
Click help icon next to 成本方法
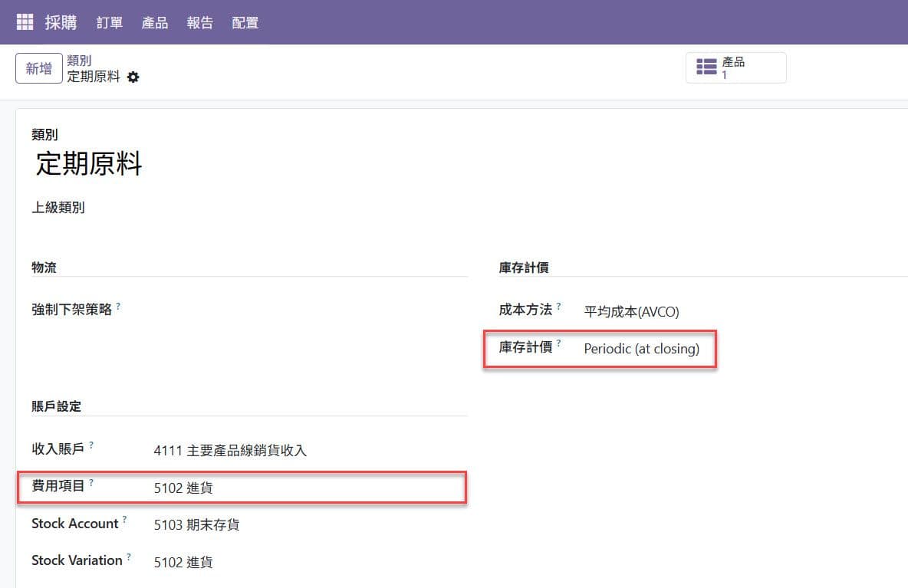(x=559, y=306)
